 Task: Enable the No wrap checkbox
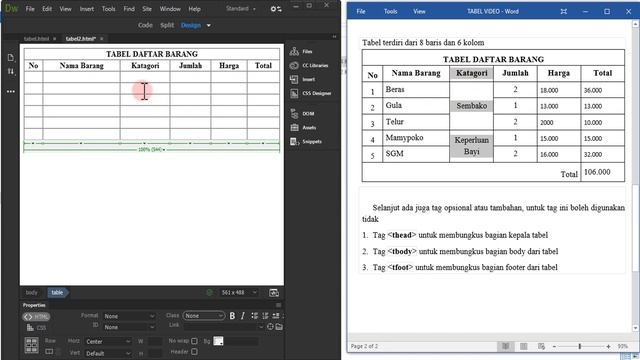pos(194,341)
